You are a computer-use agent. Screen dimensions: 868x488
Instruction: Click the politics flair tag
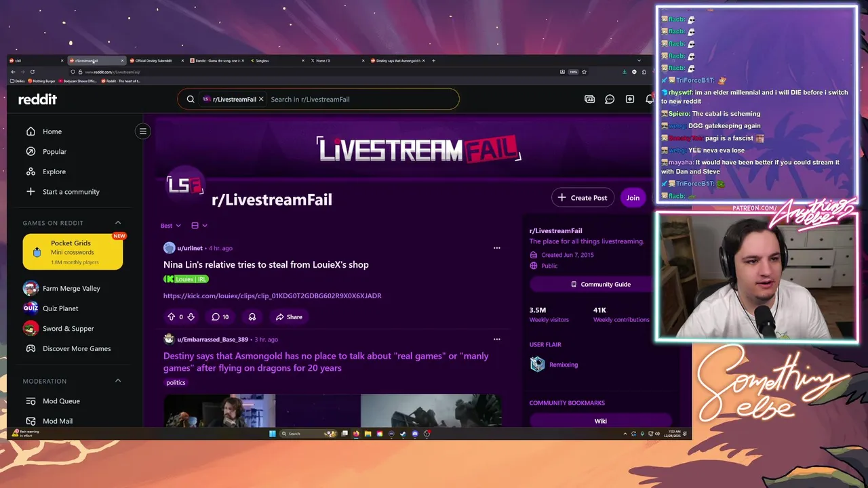(176, 382)
